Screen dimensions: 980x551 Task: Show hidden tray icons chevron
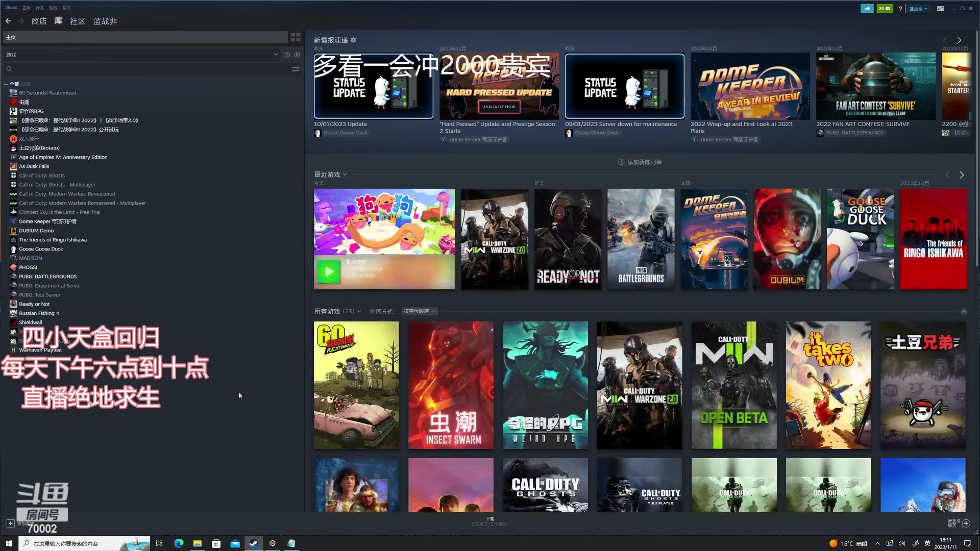(x=877, y=543)
